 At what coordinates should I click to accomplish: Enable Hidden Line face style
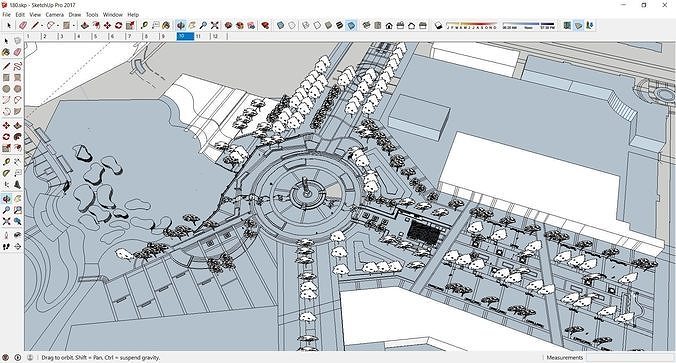click(317, 25)
